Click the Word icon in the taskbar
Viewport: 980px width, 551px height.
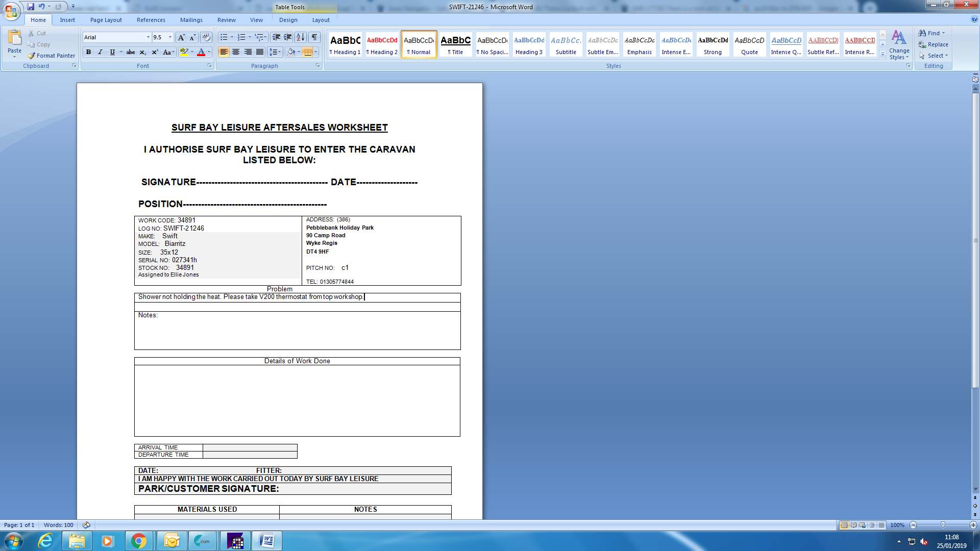[x=266, y=541]
